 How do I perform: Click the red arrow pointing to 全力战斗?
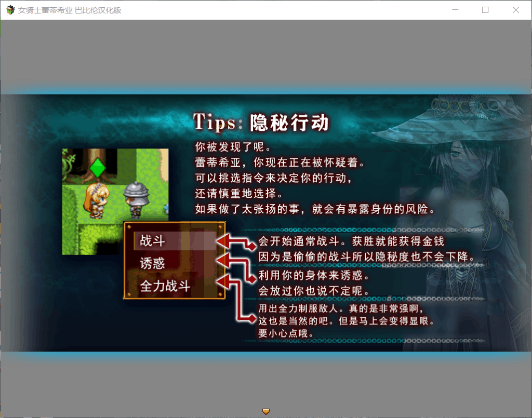[224, 281]
